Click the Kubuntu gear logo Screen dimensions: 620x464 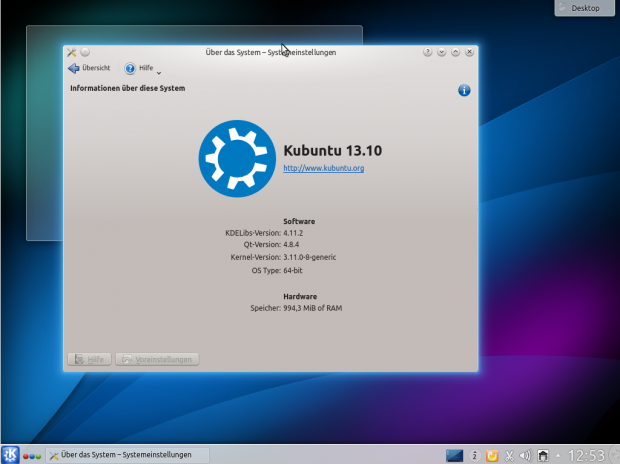pos(237,158)
